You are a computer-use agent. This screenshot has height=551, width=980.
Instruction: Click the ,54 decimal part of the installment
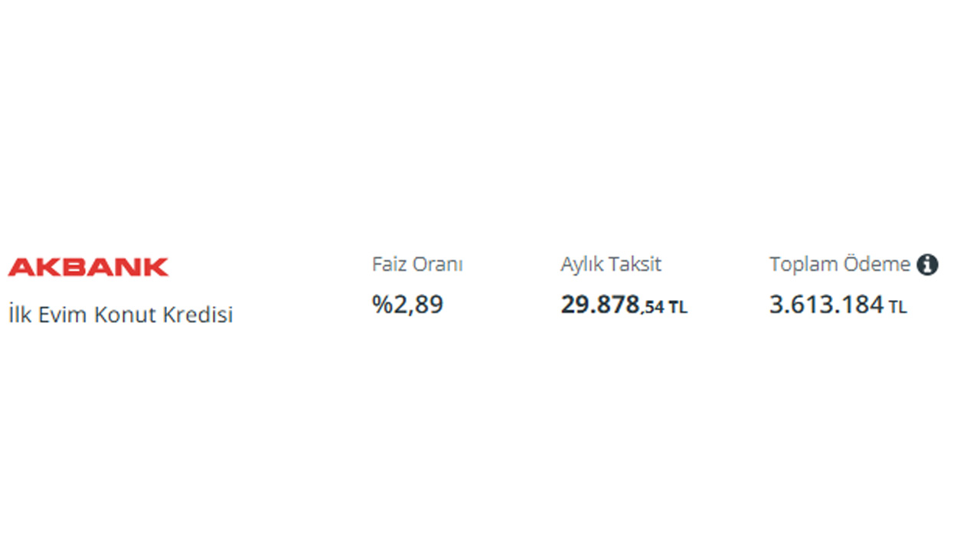tap(652, 308)
